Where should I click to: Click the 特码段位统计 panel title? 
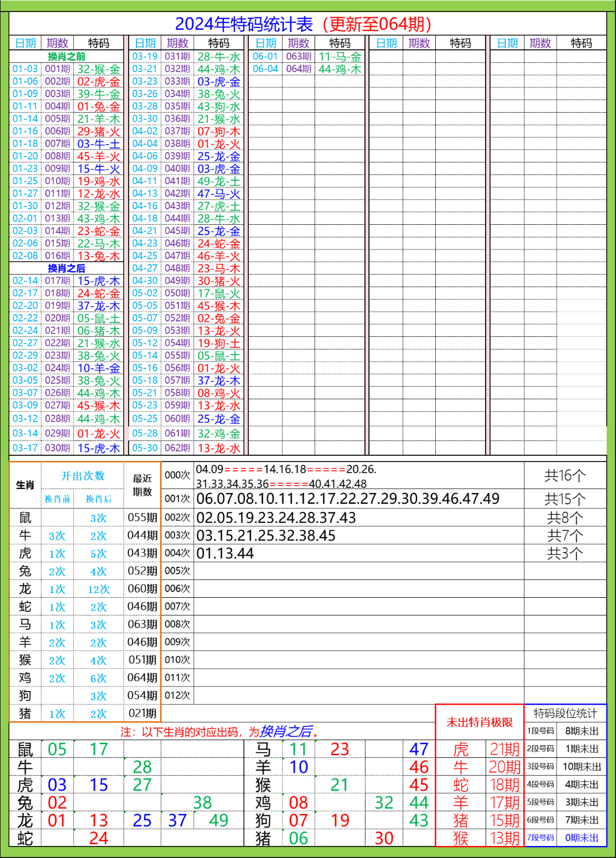pos(565,712)
